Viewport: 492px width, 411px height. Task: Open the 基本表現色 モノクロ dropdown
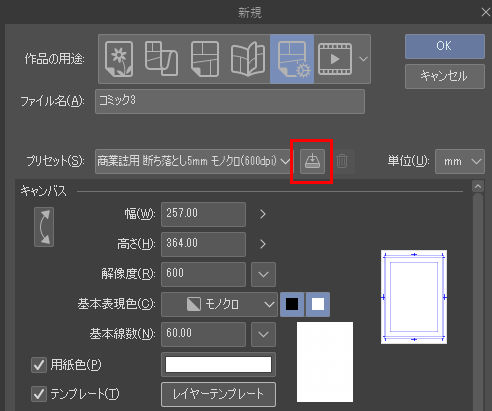tap(219, 304)
